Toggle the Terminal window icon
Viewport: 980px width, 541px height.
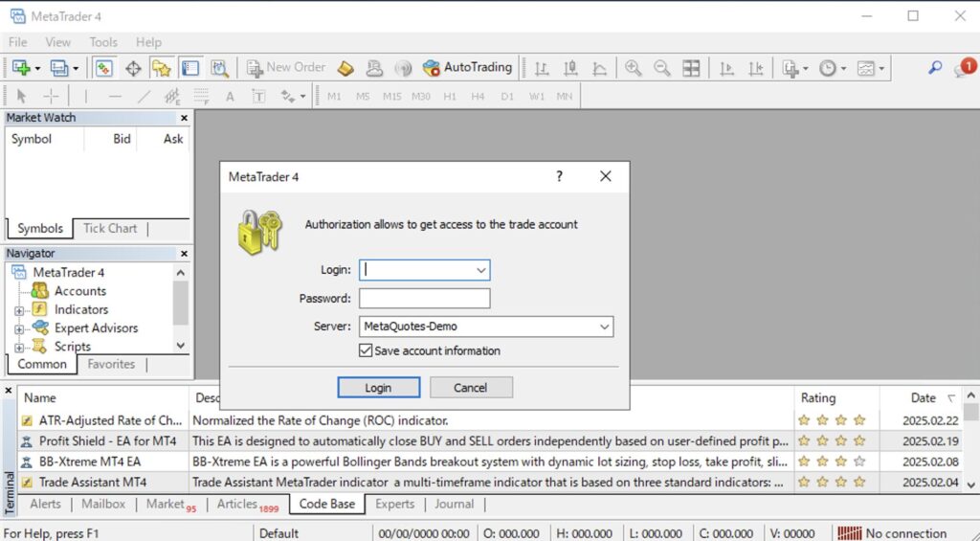coord(190,68)
